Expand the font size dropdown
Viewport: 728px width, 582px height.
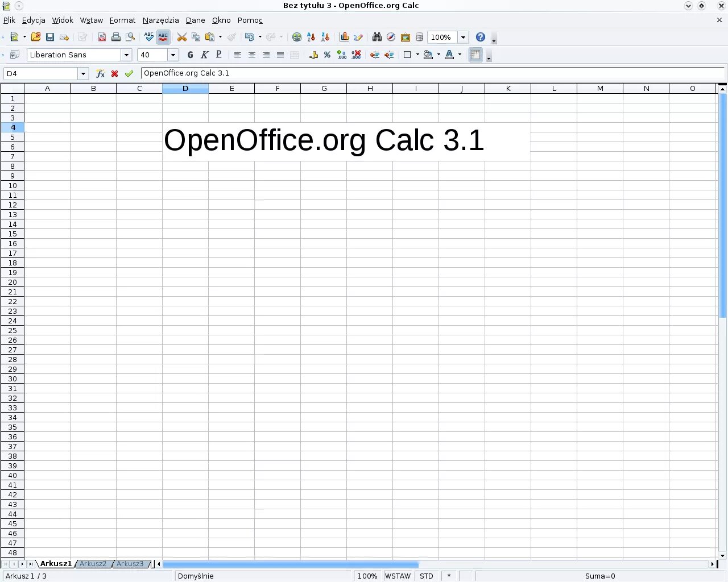[x=173, y=55]
